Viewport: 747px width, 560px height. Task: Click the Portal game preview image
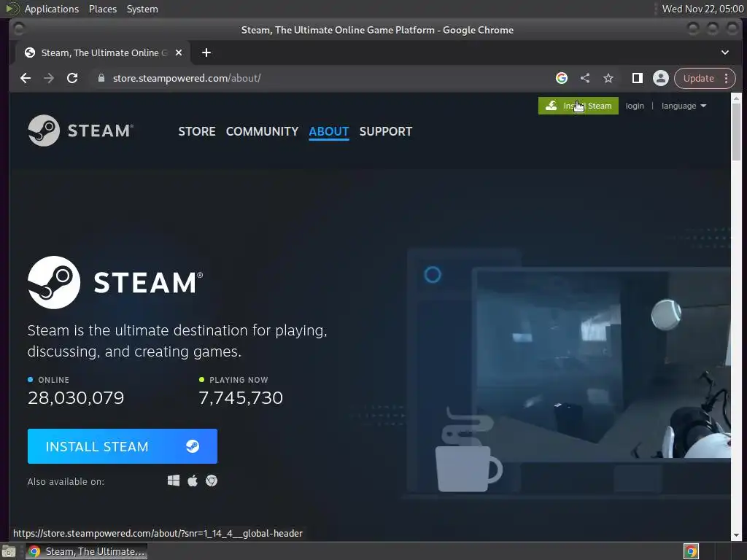[603, 365]
